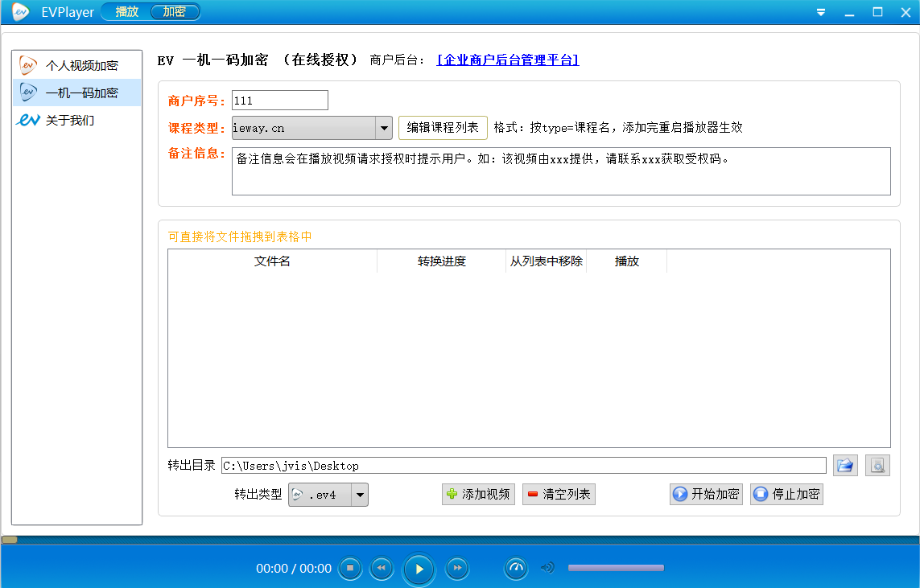Expand the 转出类型 .ev4 dropdown
This screenshot has height=588, width=920.
(x=360, y=495)
